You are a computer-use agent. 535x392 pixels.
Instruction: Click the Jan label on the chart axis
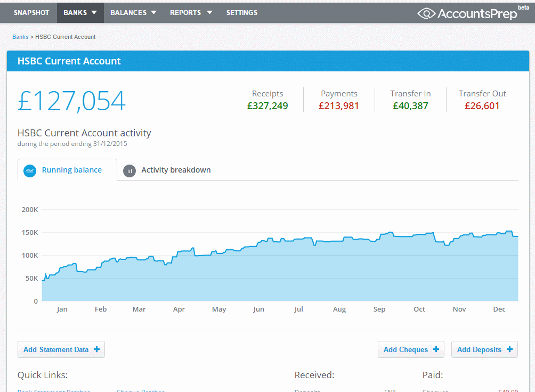[62, 309]
